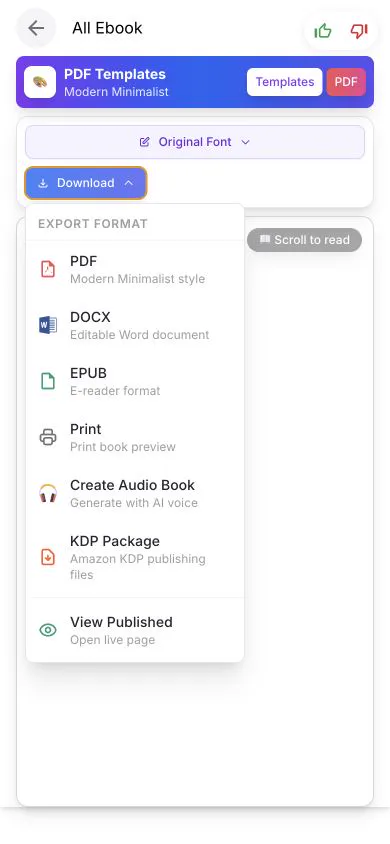Open View Published live page
390x844 pixels.
[x=135, y=630]
